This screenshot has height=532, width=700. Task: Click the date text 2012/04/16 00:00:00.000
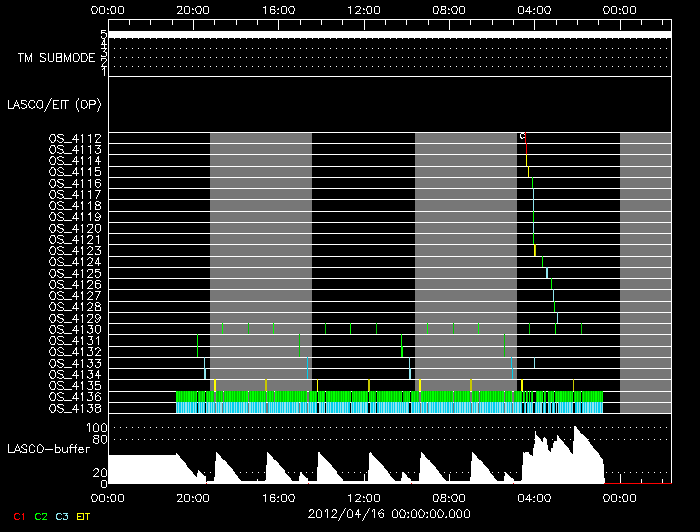click(389, 514)
